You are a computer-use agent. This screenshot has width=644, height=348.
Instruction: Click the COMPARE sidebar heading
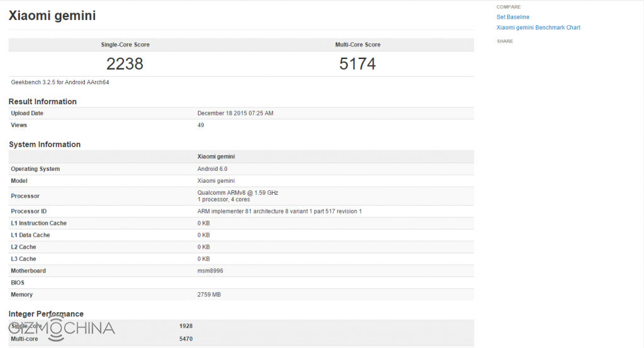(x=508, y=7)
